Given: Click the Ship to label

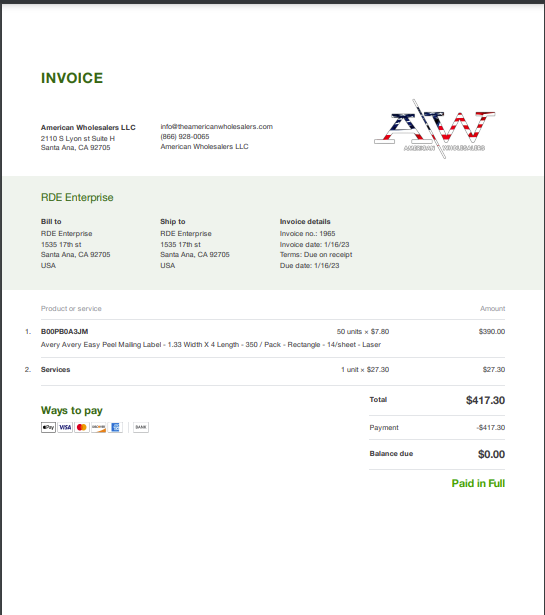Looking at the screenshot, I should (x=173, y=222).
